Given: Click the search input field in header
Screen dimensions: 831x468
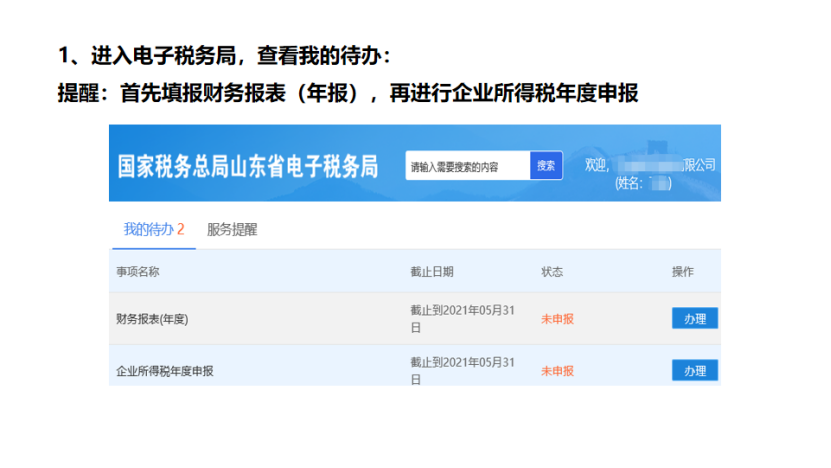Looking at the screenshot, I should (x=467, y=166).
